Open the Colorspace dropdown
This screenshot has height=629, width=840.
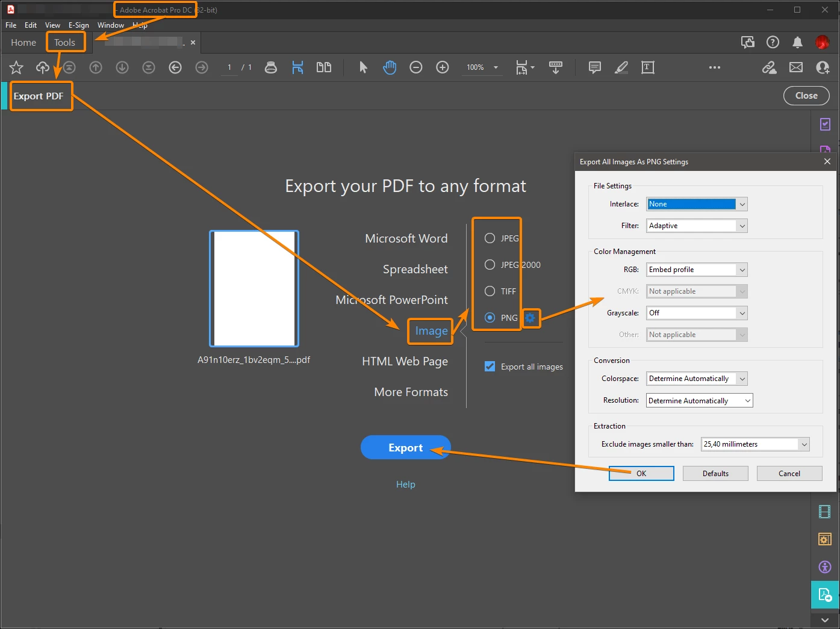(x=697, y=379)
